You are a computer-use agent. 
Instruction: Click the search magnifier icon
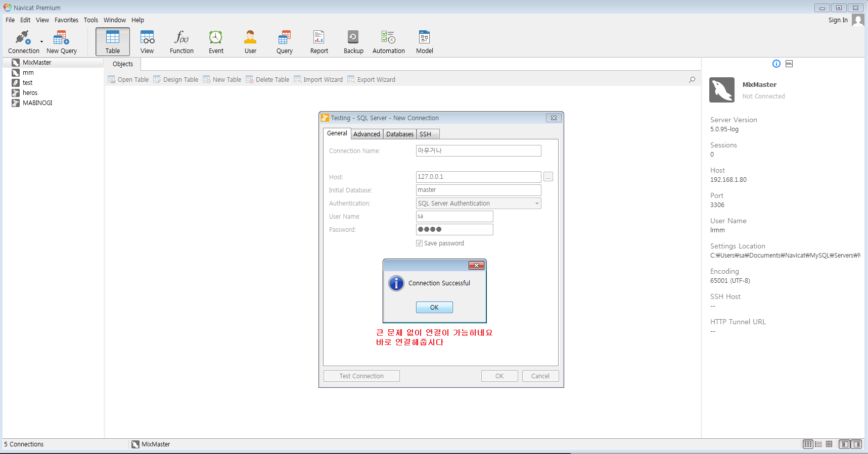pos(692,80)
